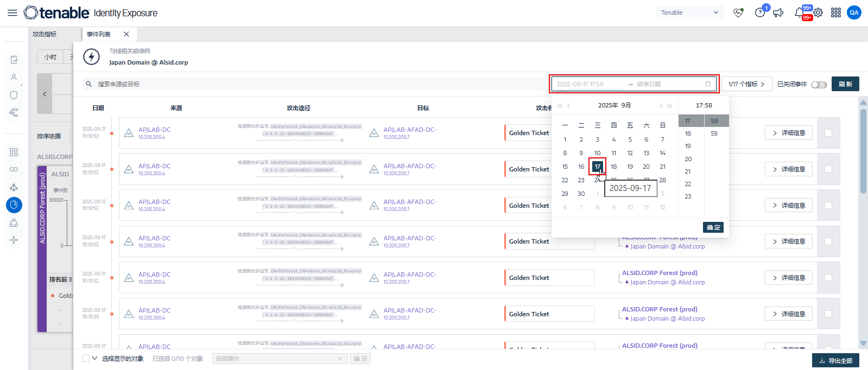Click the help question mark icon
The width and height of the screenshot is (868, 370).
(x=760, y=12)
